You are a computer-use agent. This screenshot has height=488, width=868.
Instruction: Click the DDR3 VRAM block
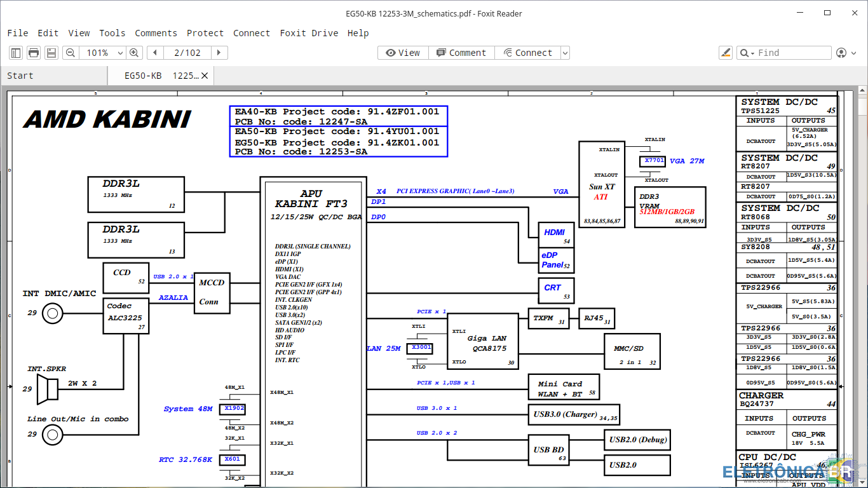[670, 207]
